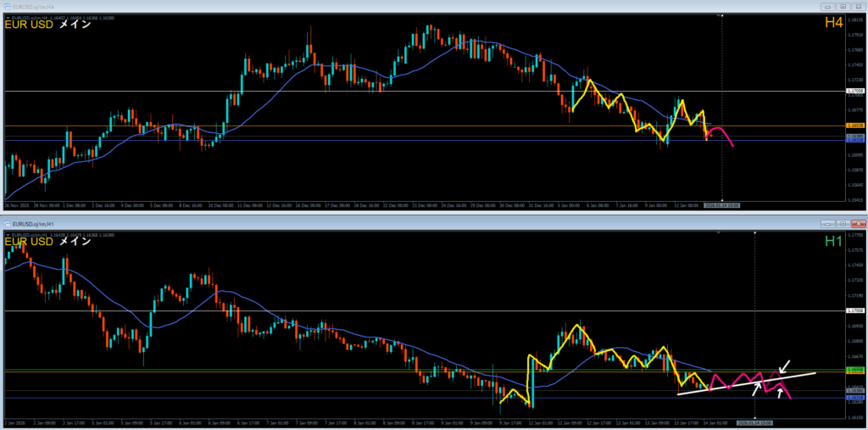The height and width of the screenshot is (430, 868).
Task: Click the H4 timeframe label
Action: point(833,23)
